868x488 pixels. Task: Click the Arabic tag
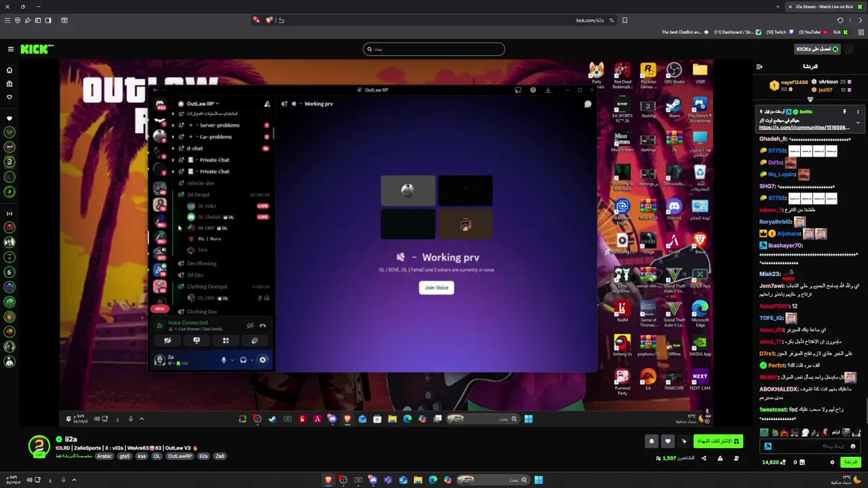pos(104,456)
